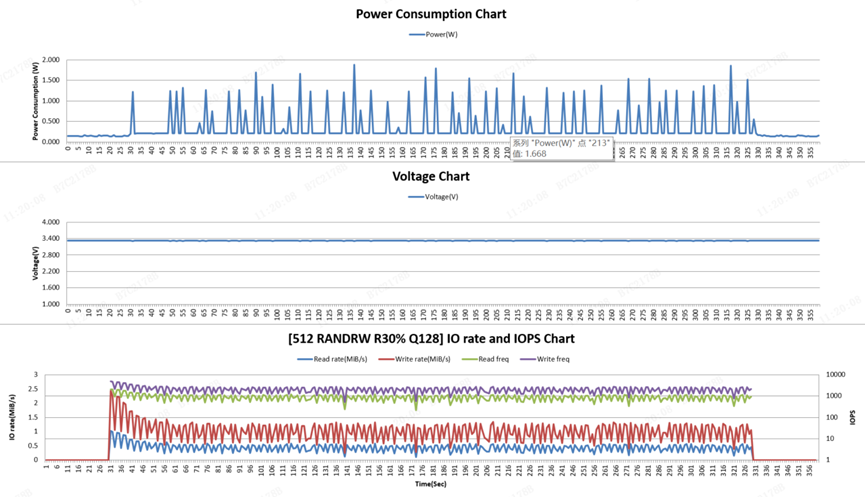Viewport: 865px width, 497px height.
Task: Click the 1.600 tick label on voltage chart
Action: (51, 288)
